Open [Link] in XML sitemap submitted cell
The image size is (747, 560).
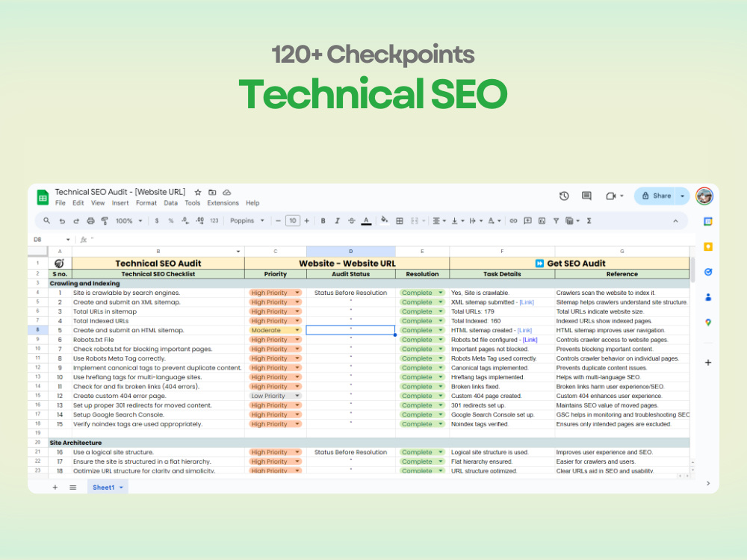tap(527, 302)
